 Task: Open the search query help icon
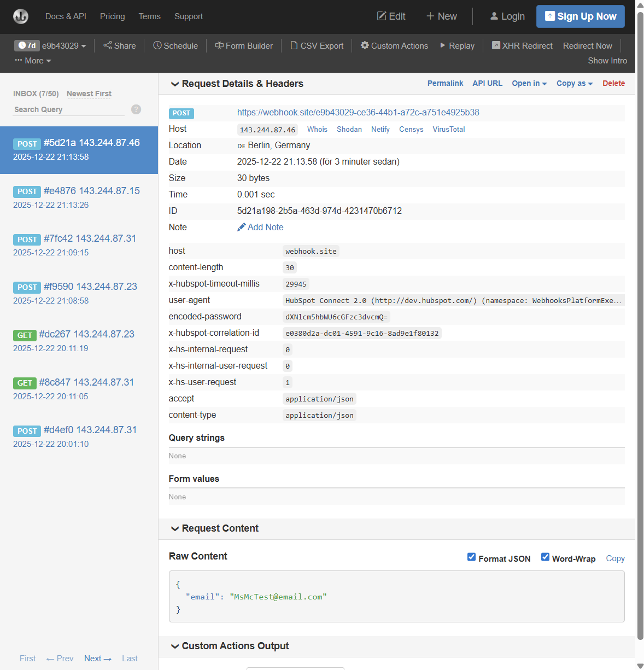136,109
